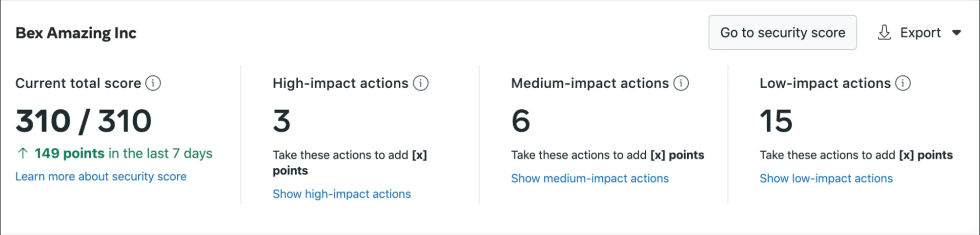
Task: Click the Export download arrow icon
Action: pos(884,33)
